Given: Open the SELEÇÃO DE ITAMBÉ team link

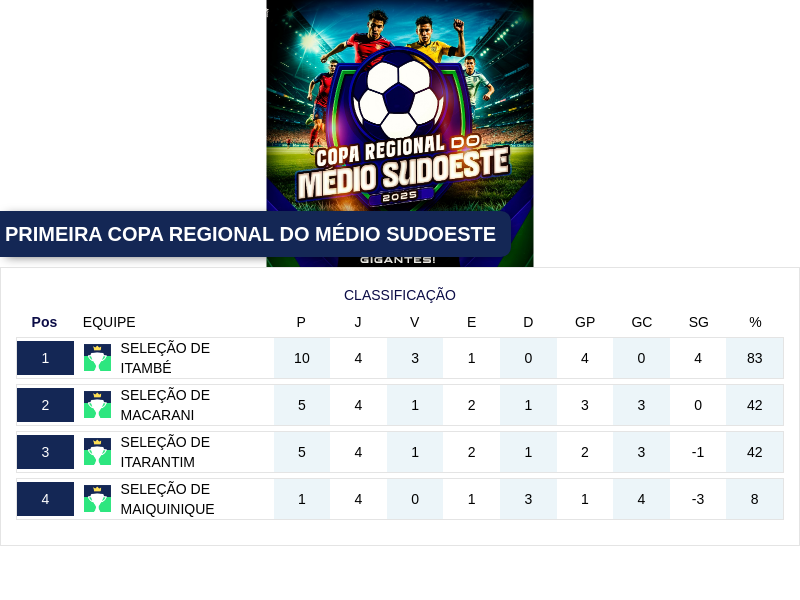Looking at the screenshot, I should point(165,358).
